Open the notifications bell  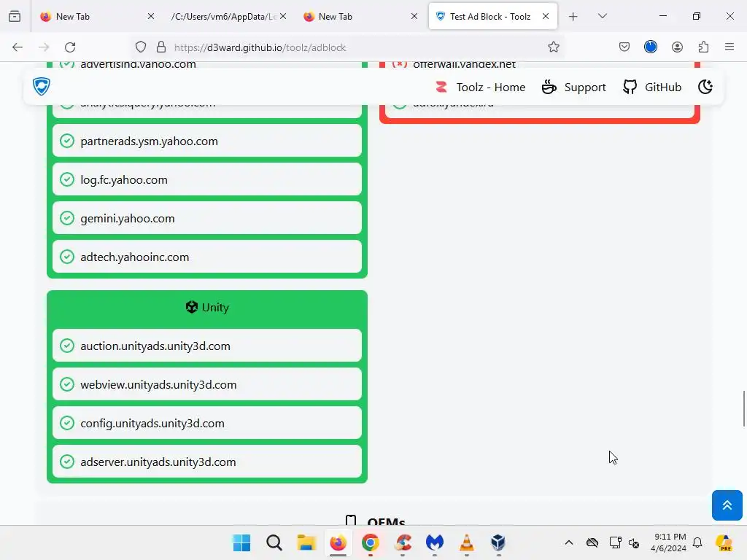(x=697, y=542)
